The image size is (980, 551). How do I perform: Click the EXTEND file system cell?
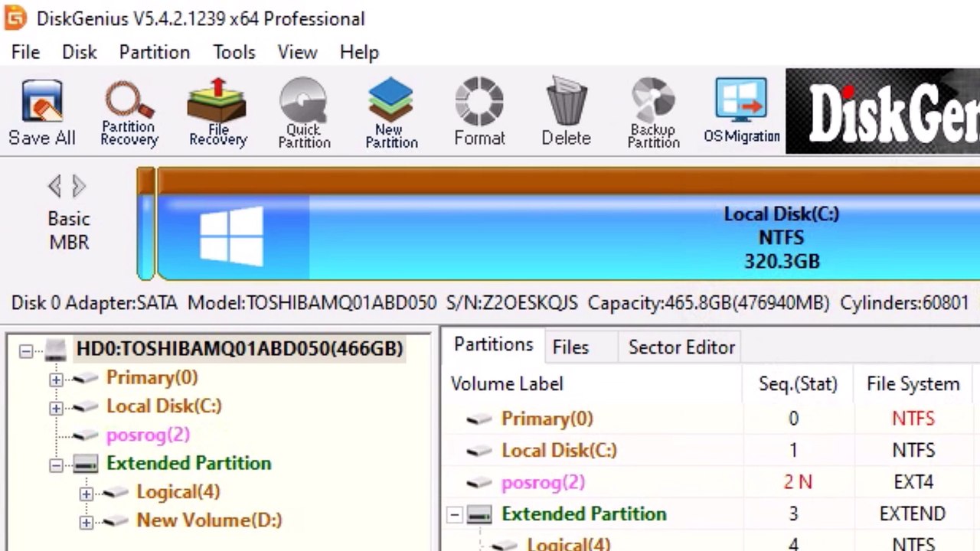coord(913,514)
